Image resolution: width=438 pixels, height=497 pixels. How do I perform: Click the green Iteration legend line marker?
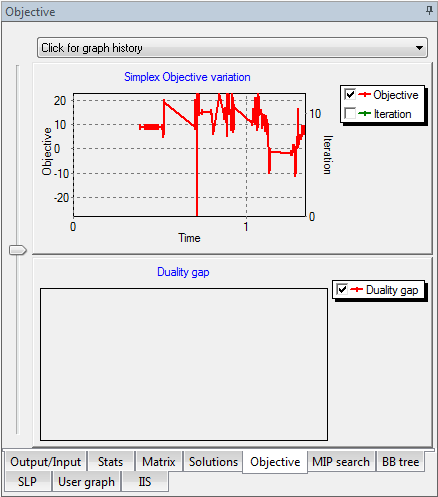pos(364,114)
